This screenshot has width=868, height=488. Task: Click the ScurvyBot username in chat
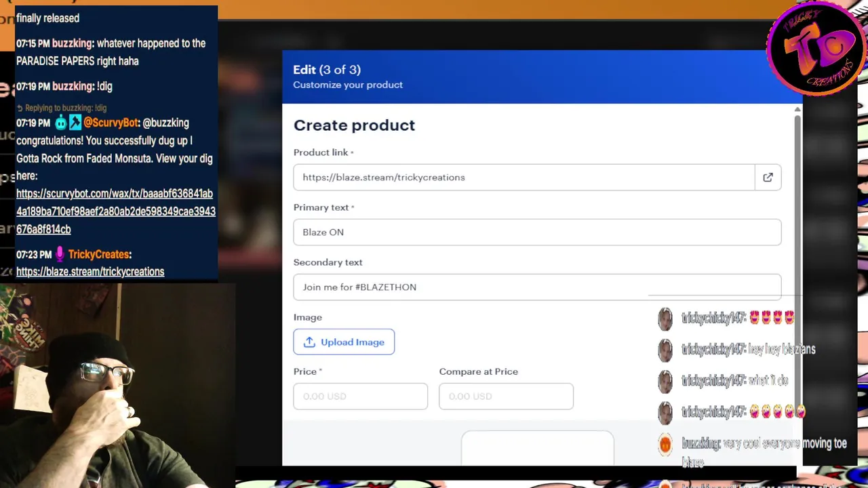111,123
